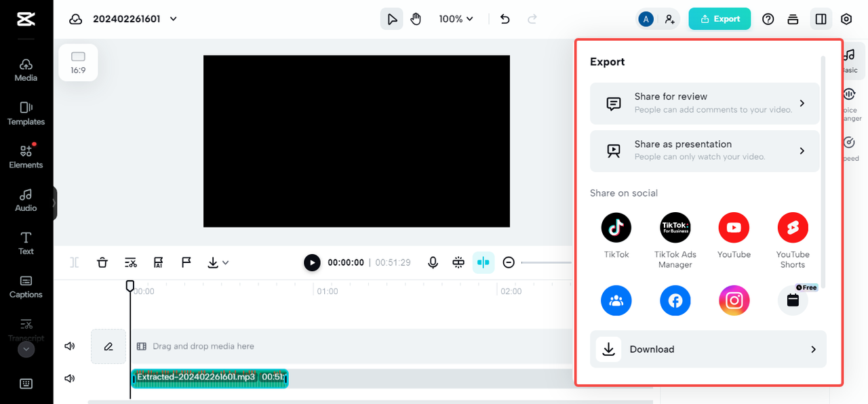Change the 16:9 aspect ratio
Image resolution: width=868 pixels, height=404 pixels.
(78, 62)
